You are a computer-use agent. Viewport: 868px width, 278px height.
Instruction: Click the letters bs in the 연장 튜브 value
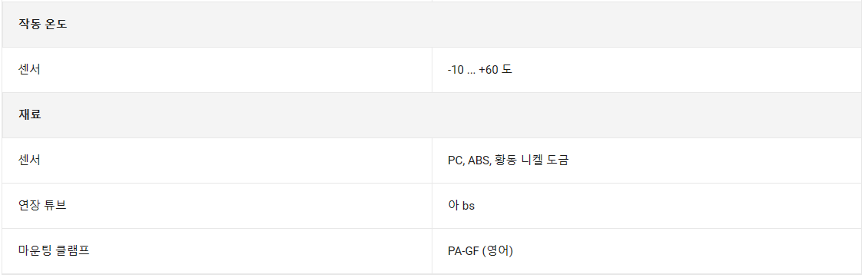(x=469, y=206)
